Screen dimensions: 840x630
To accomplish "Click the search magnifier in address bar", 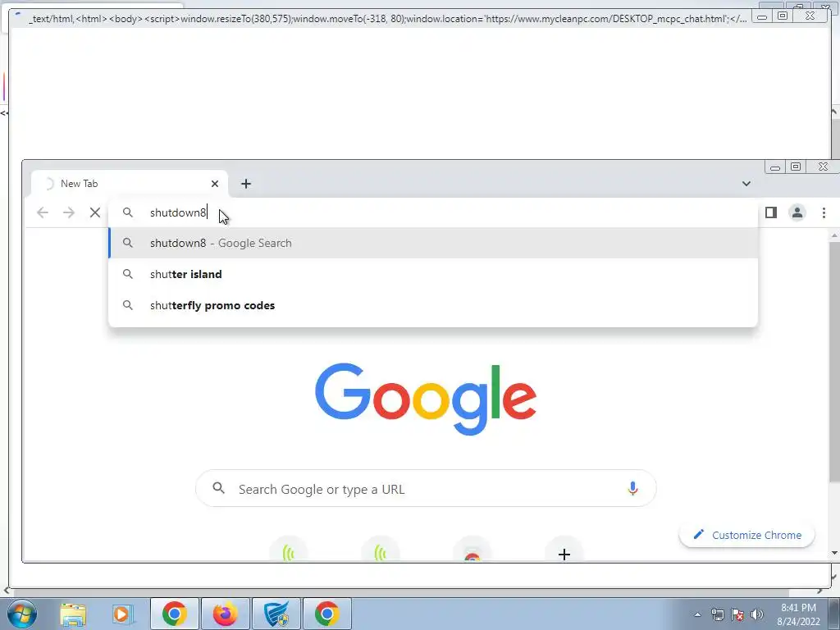I will click(127, 212).
